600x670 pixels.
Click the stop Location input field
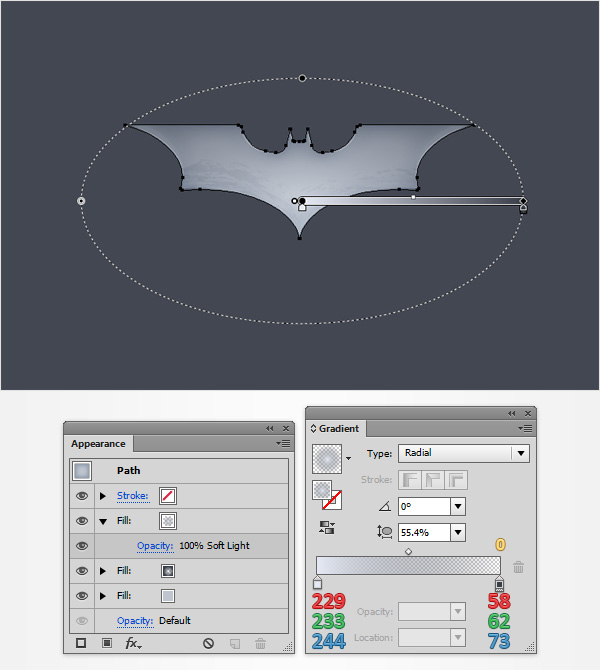424,638
